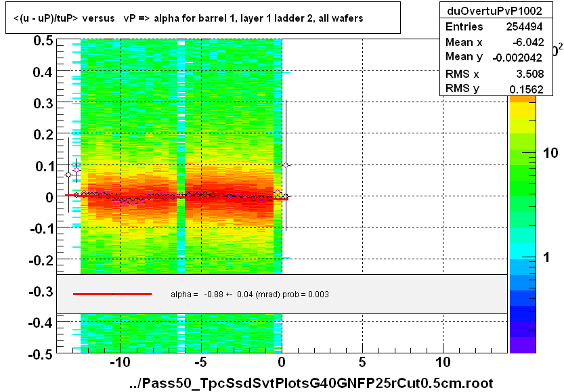Click the x-axis file name label
The height and width of the screenshot is (392, 564).
(311, 383)
